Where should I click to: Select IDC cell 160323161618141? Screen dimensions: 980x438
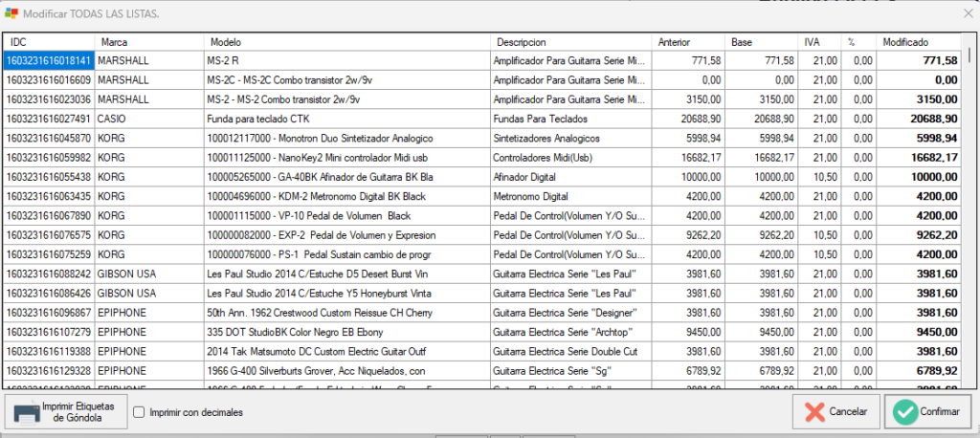(x=49, y=60)
